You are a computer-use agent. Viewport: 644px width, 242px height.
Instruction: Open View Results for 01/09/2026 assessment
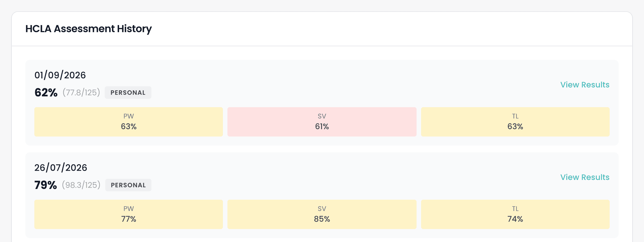pos(585,85)
